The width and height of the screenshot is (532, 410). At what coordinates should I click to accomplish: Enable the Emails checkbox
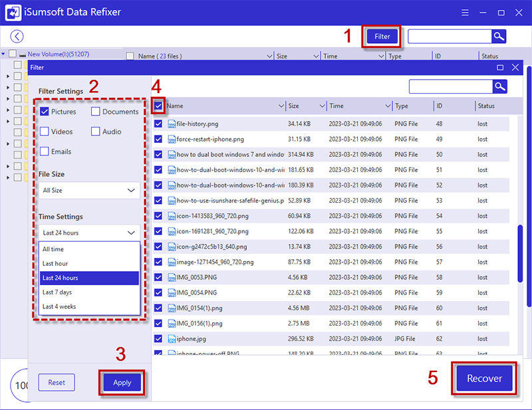pos(45,152)
